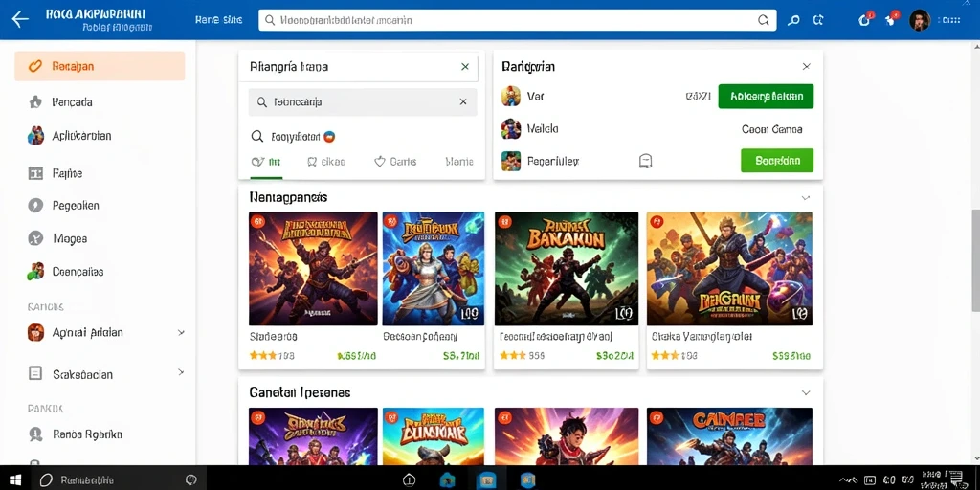Collapse the Ganetet Ipeteras section chevron
980x490 pixels.
click(806, 392)
